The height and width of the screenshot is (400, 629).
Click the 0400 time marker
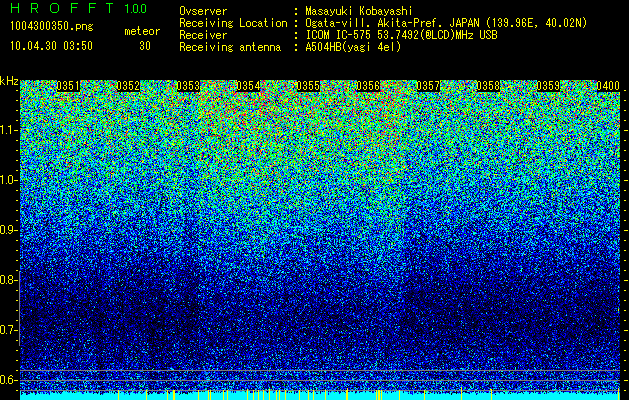point(608,86)
